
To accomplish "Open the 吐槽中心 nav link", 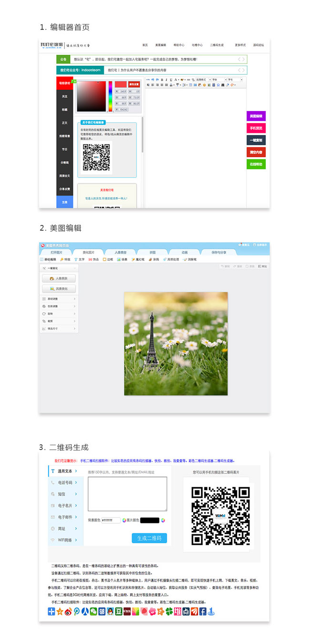I will click(197, 45).
